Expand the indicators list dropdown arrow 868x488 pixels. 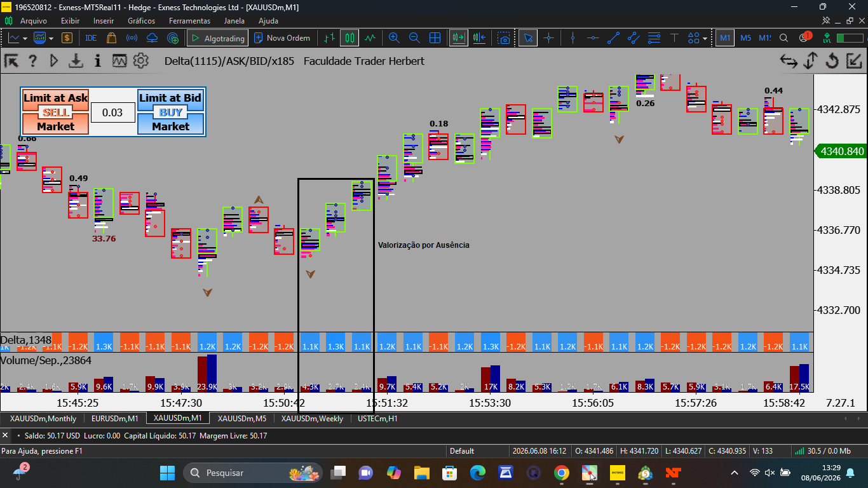[x=51, y=38]
